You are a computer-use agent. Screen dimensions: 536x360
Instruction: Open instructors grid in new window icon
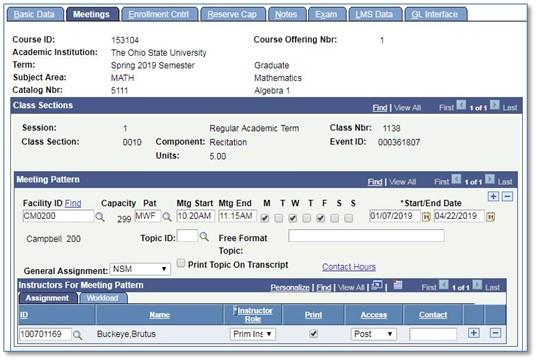coord(377,285)
